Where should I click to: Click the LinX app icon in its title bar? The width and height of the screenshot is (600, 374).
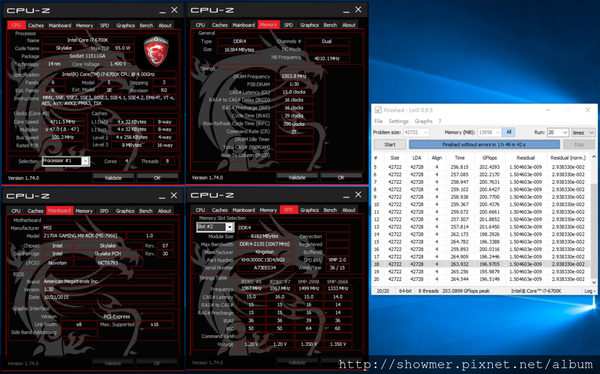tap(378, 110)
